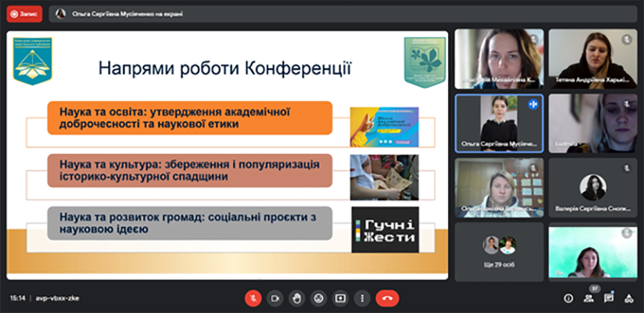The width and height of the screenshot is (644, 313).
Task: Click muted mic icon on Тетяна's tile
Action: coord(626,39)
